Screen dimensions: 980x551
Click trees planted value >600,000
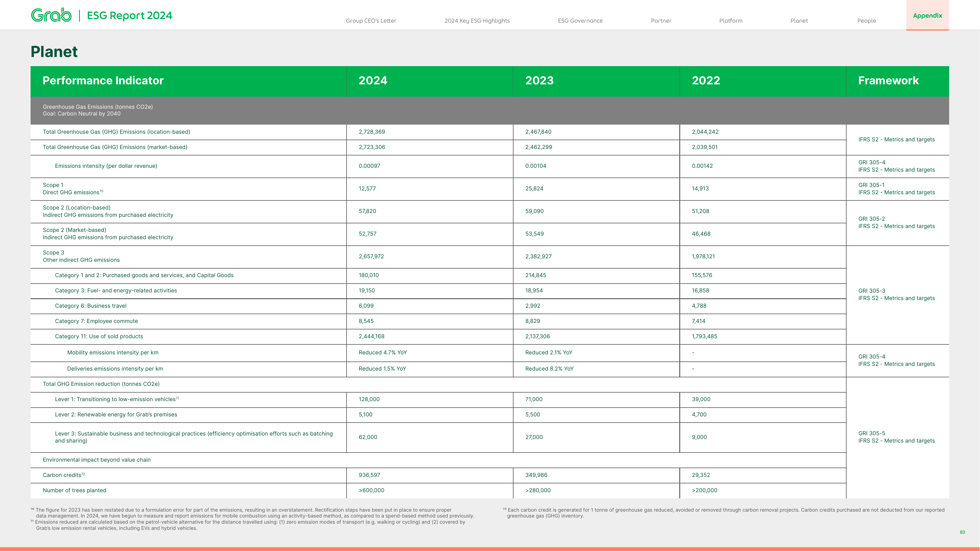click(371, 490)
